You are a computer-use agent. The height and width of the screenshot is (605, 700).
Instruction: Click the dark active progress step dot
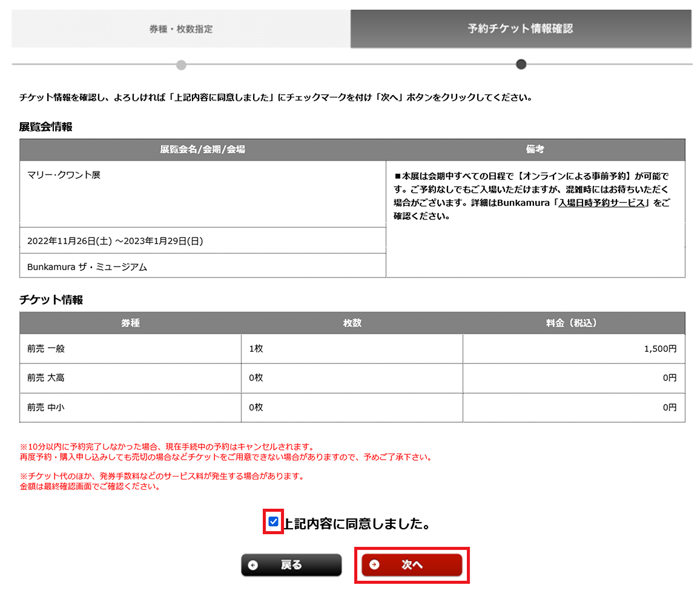(521, 64)
